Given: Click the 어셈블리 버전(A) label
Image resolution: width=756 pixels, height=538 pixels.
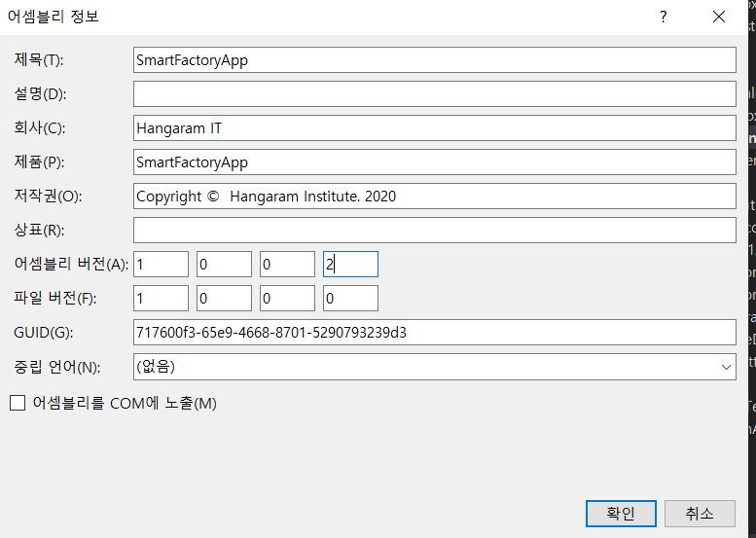Looking at the screenshot, I should coord(71,265).
